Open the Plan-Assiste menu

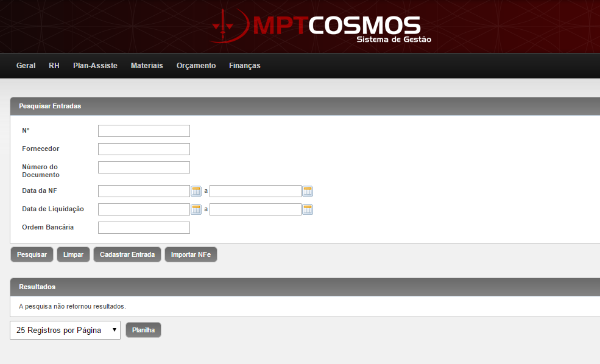(95, 66)
